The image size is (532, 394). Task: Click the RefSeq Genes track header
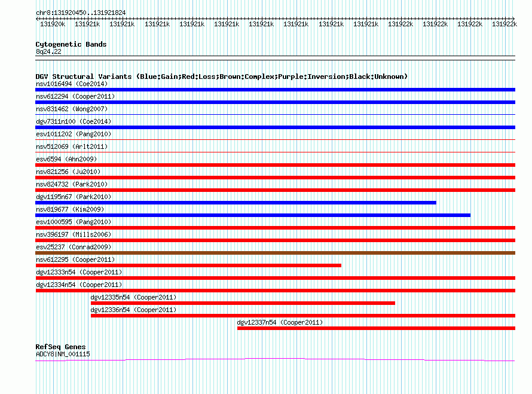point(61,347)
